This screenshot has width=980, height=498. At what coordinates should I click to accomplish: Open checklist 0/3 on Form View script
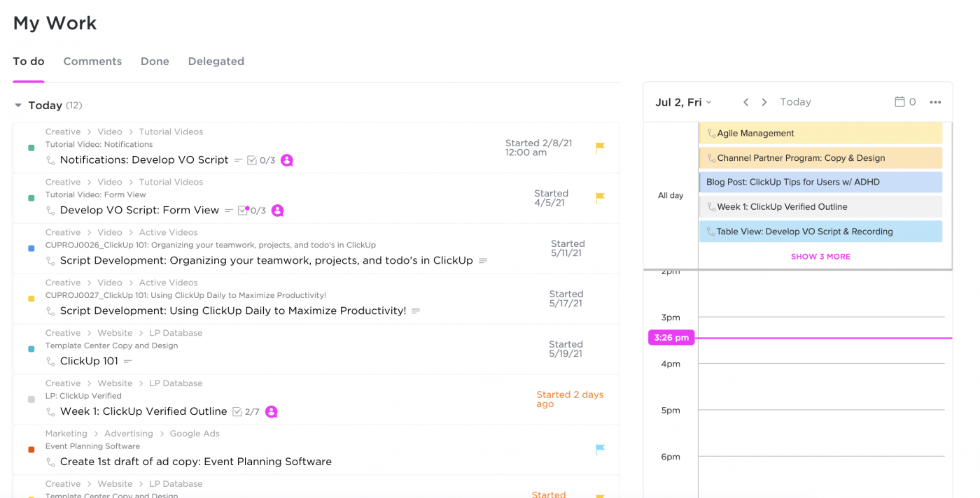click(252, 211)
